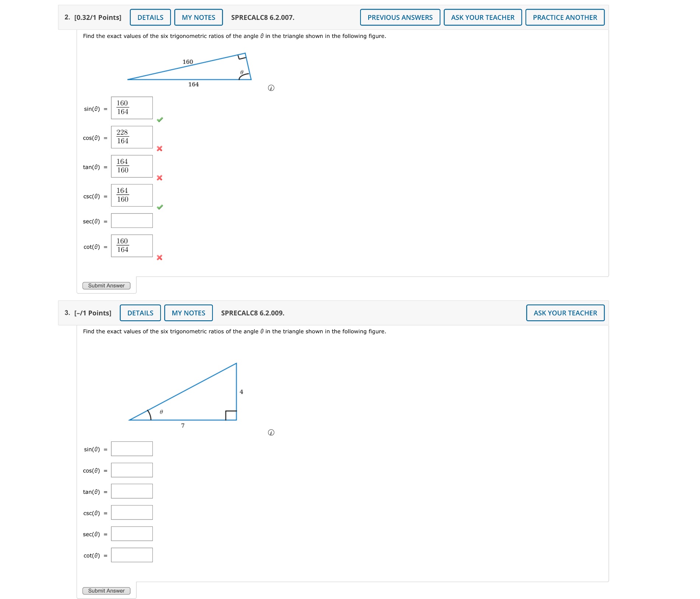Open MY NOTES for question 2
This screenshot has height=599, width=700.
(198, 17)
